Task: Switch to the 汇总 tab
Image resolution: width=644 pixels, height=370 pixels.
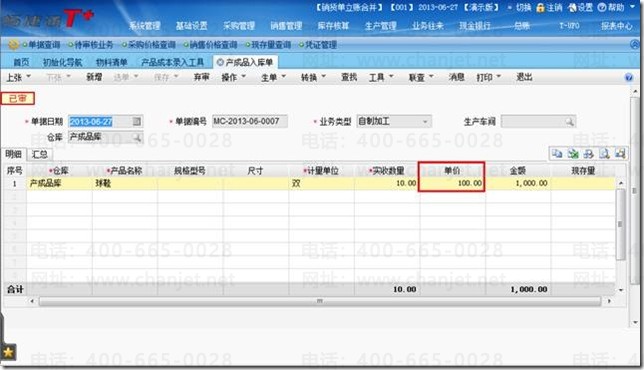Action: coord(40,154)
